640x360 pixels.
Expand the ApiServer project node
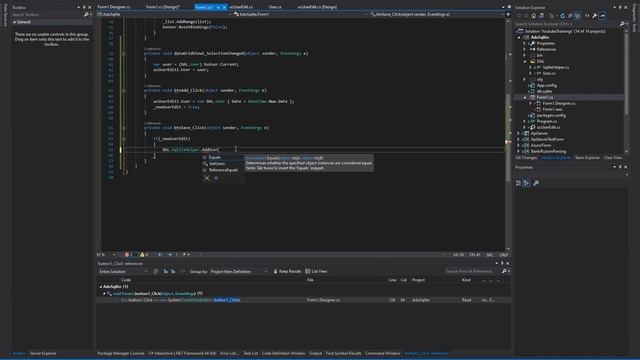[x=519, y=133]
